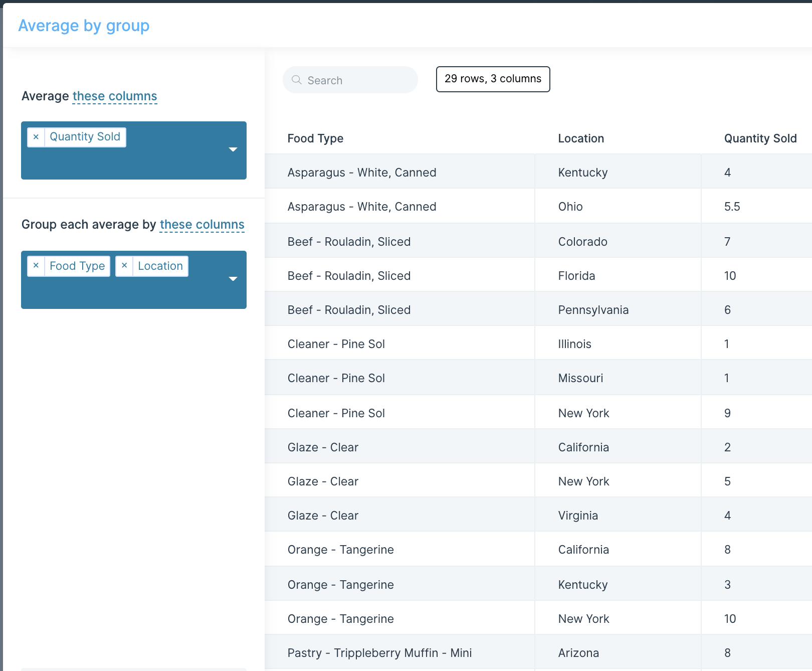The height and width of the screenshot is (671, 812).
Task: Click Asparagus - White, Canned in the Kentucky row
Action: tap(362, 173)
